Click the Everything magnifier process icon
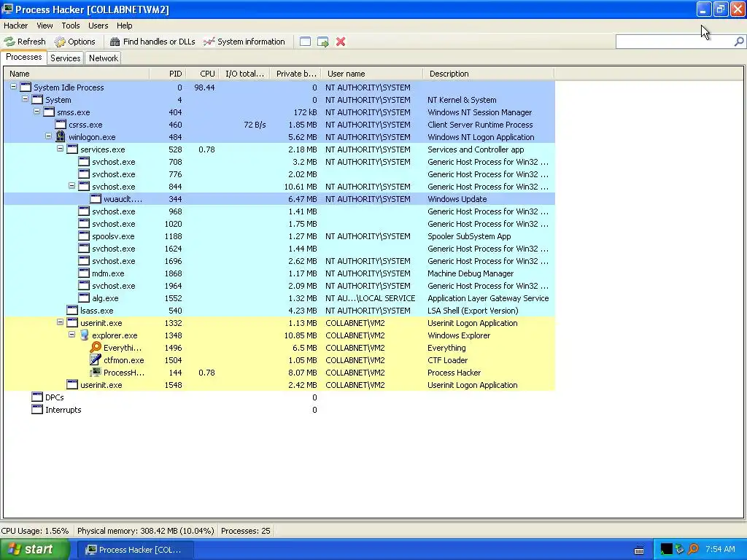Image resolution: width=747 pixels, height=560 pixels. click(x=96, y=347)
